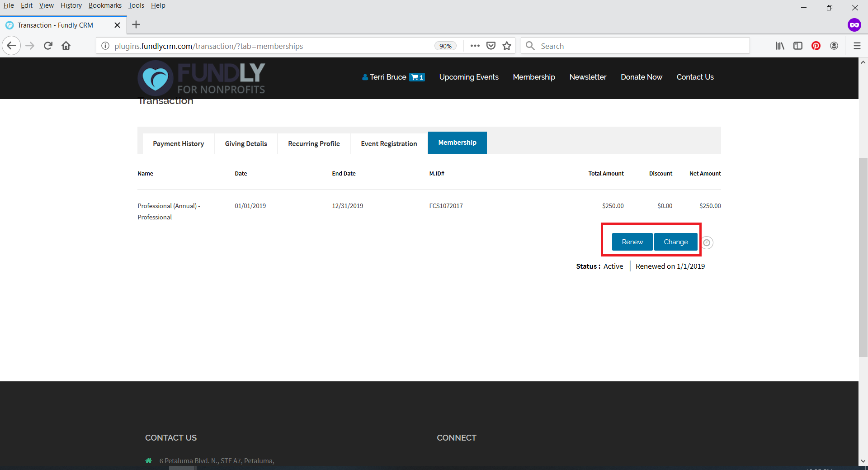Screen dimensions: 868x470
Task: Open the Edit menu
Action: [27, 5]
